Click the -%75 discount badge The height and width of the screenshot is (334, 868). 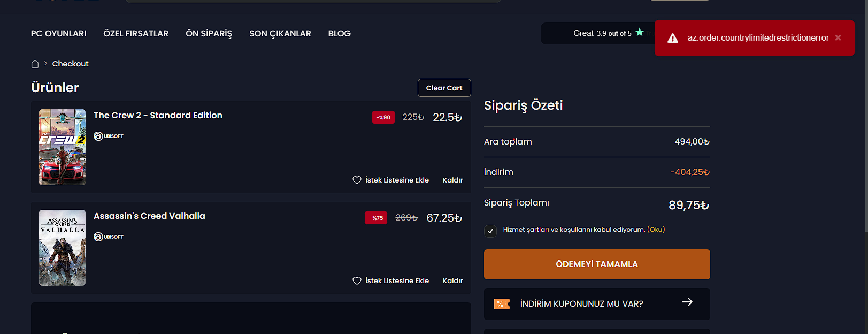[376, 218]
